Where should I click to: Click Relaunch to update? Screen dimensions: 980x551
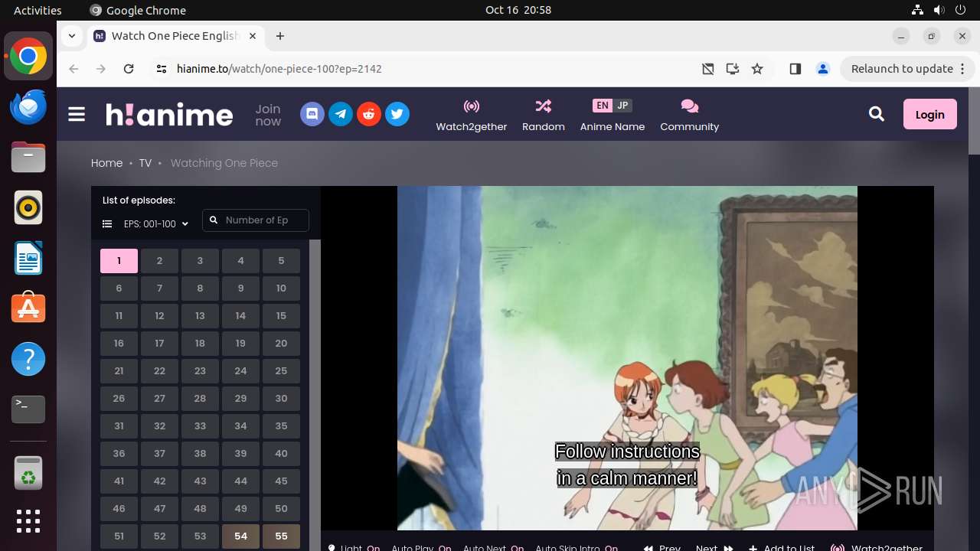907,69
